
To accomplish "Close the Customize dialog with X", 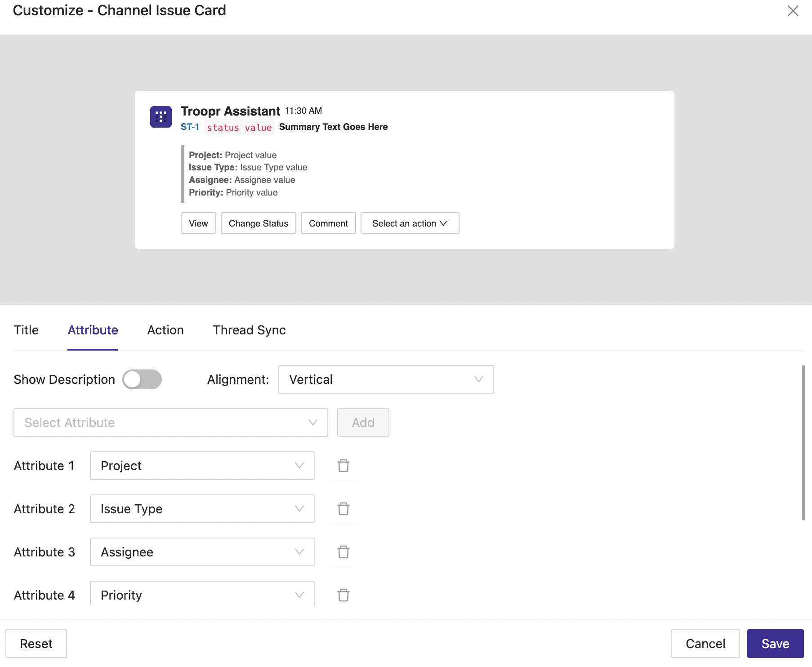I will [x=793, y=11].
